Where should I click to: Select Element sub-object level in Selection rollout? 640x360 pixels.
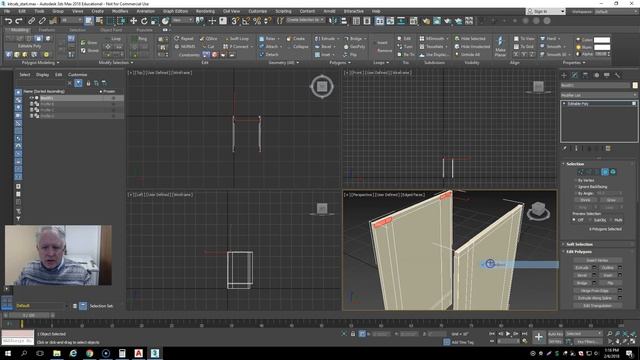(613, 172)
